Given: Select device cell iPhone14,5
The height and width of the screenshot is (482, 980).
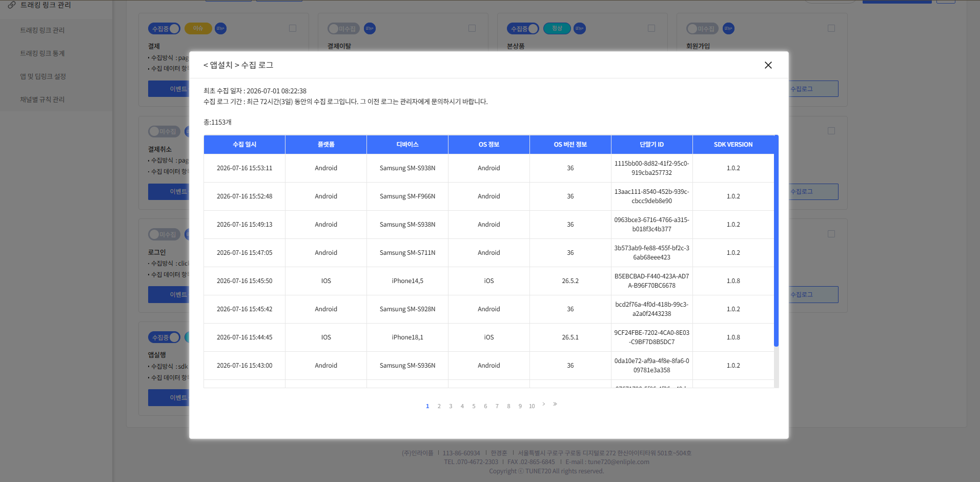Looking at the screenshot, I should tap(407, 281).
